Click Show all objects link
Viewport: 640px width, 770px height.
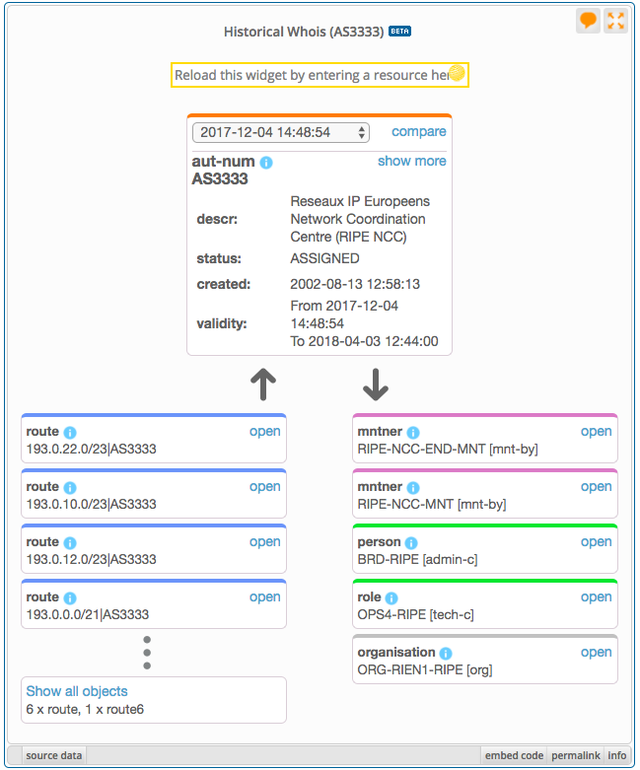coord(77,691)
